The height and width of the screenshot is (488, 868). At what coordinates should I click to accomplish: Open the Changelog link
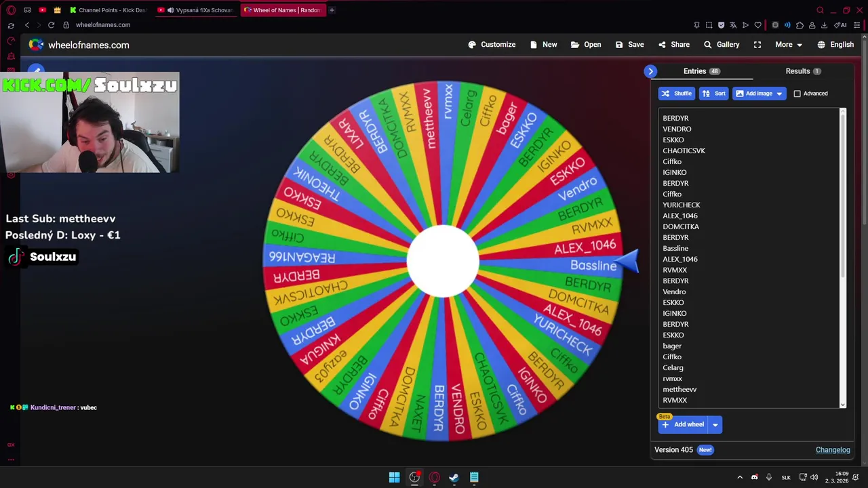coord(833,450)
